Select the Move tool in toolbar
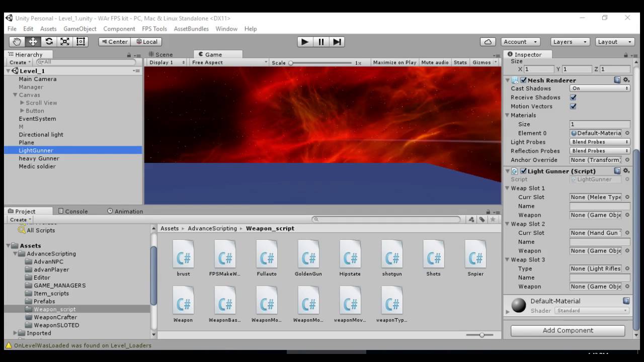The image size is (644, 362). point(33,42)
